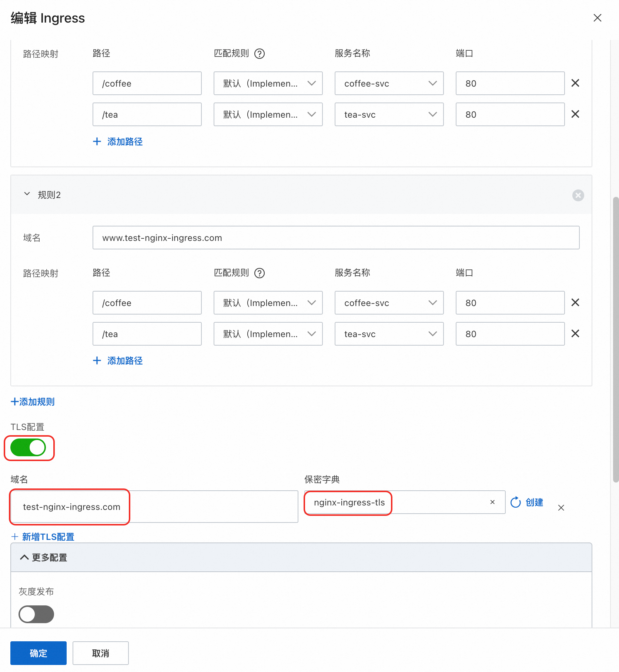Open rule 1 tea-svc service dropdown
619x672 pixels.
[389, 114]
